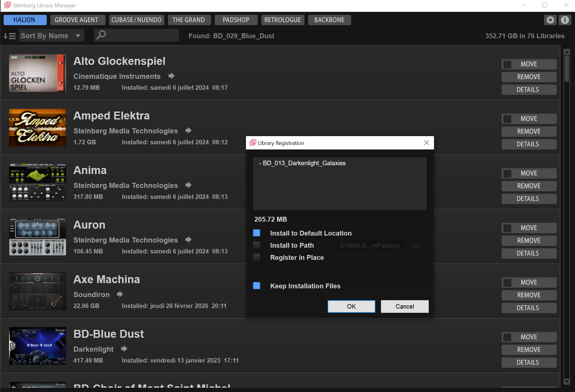Click the search magnifier icon
575x392 pixels.
[101, 35]
